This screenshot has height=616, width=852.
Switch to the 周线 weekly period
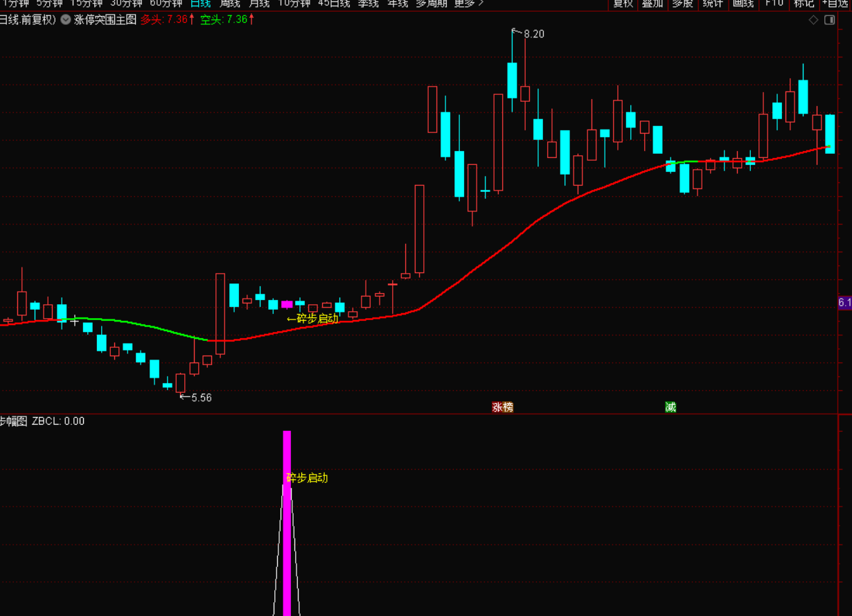(x=229, y=3)
